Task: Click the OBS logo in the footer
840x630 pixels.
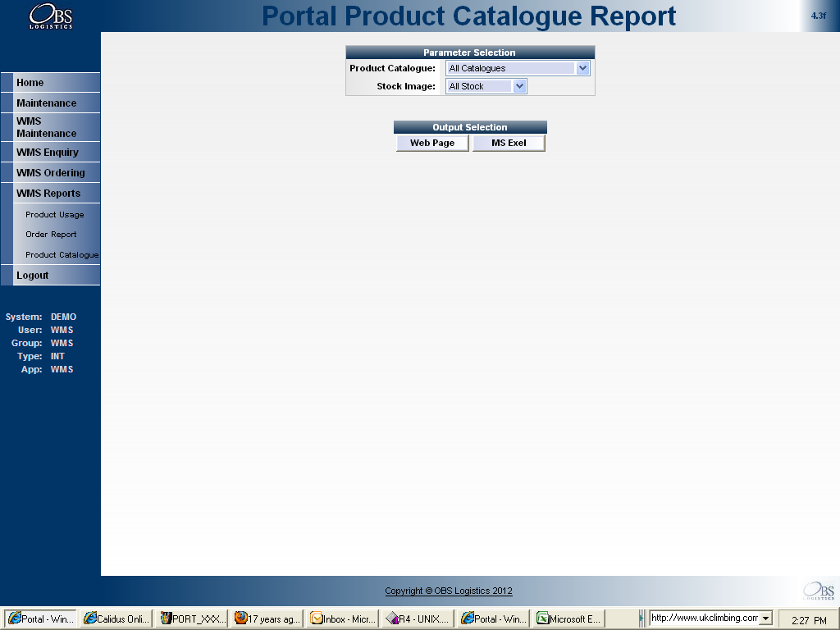Action: point(819,591)
